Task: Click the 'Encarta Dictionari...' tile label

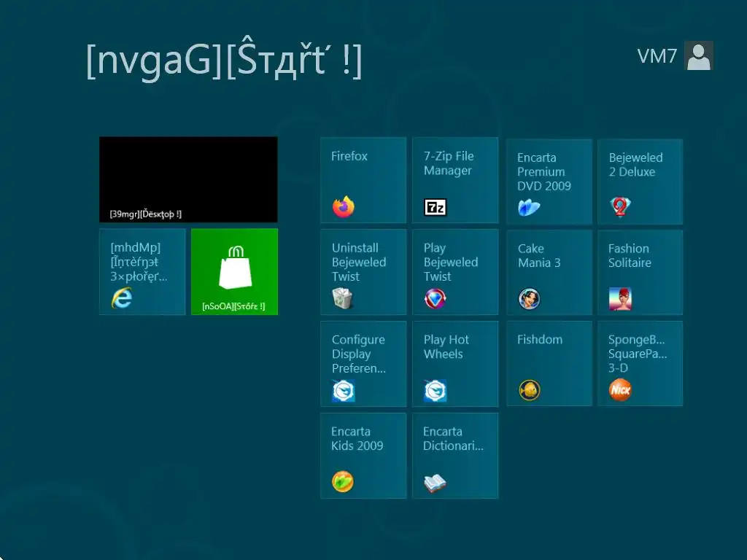Action: [x=453, y=438]
